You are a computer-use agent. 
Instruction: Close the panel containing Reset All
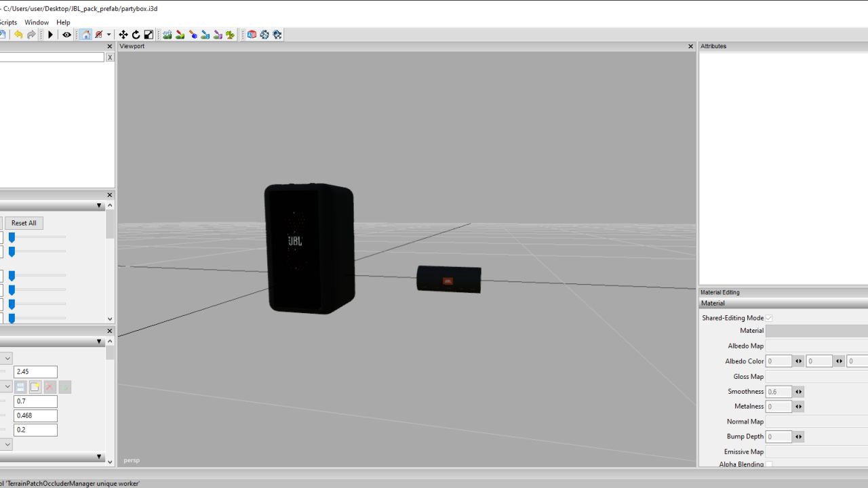click(x=110, y=195)
